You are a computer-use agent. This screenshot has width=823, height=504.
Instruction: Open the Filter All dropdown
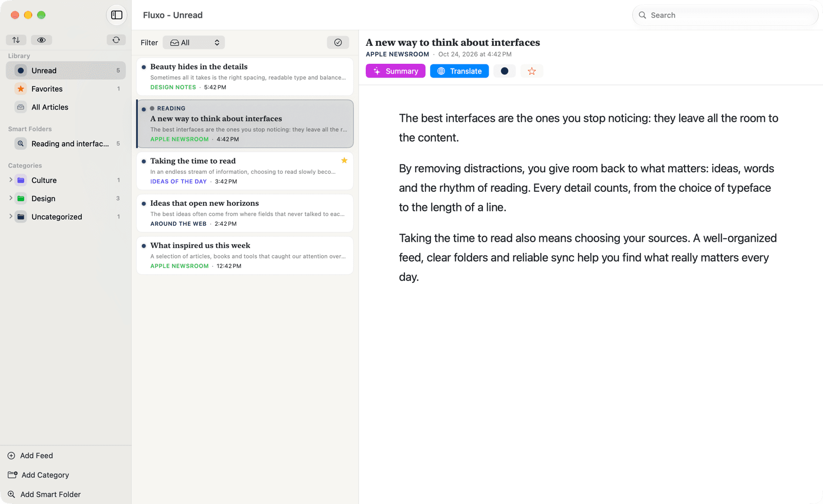(194, 42)
